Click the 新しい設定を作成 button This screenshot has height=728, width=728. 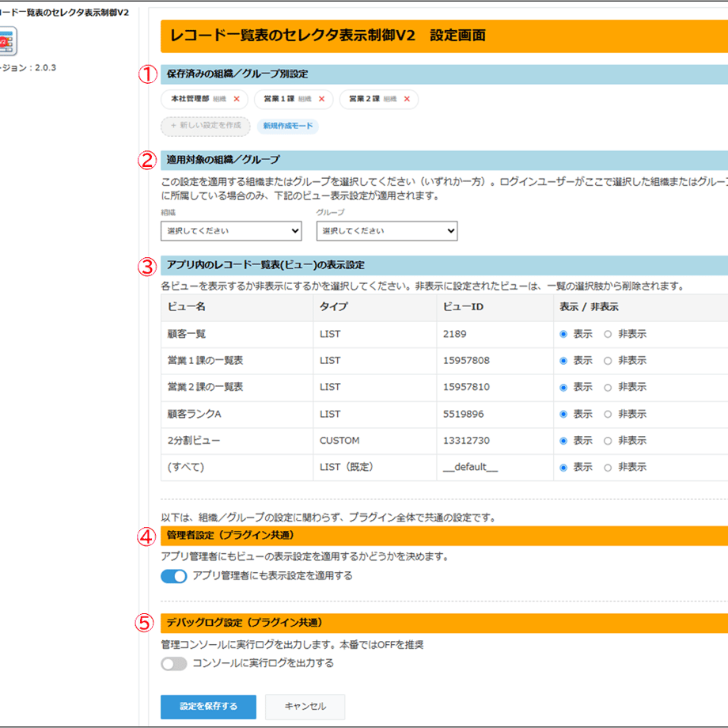206,126
